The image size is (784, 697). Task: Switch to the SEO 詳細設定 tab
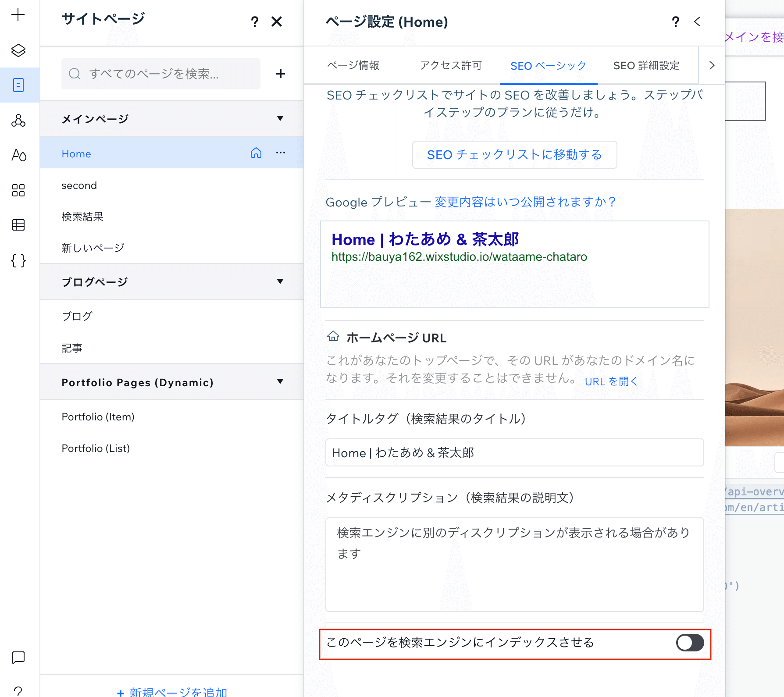pyautogui.click(x=646, y=66)
